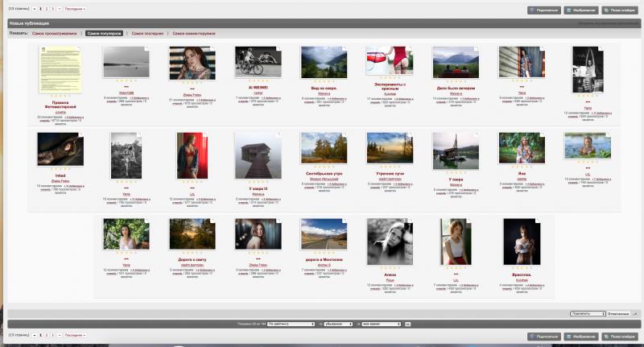Click the author link under 'AI WEIWEI'

[258, 93]
